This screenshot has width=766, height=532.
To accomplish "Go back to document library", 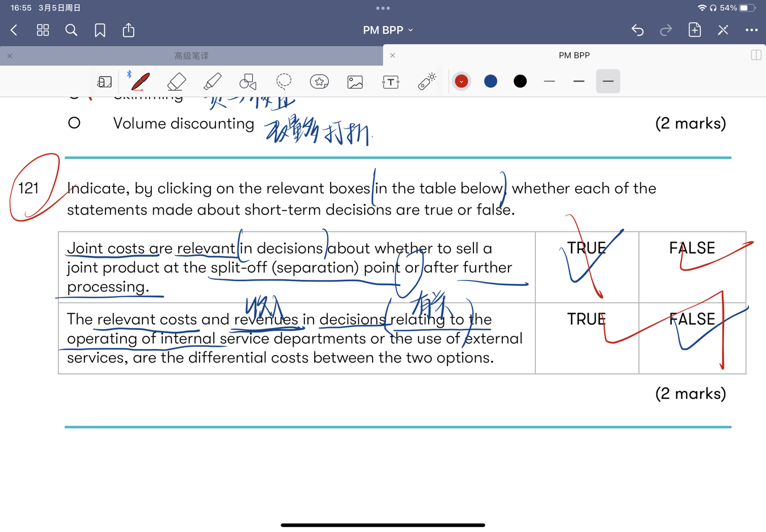I will pyautogui.click(x=15, y=30).
